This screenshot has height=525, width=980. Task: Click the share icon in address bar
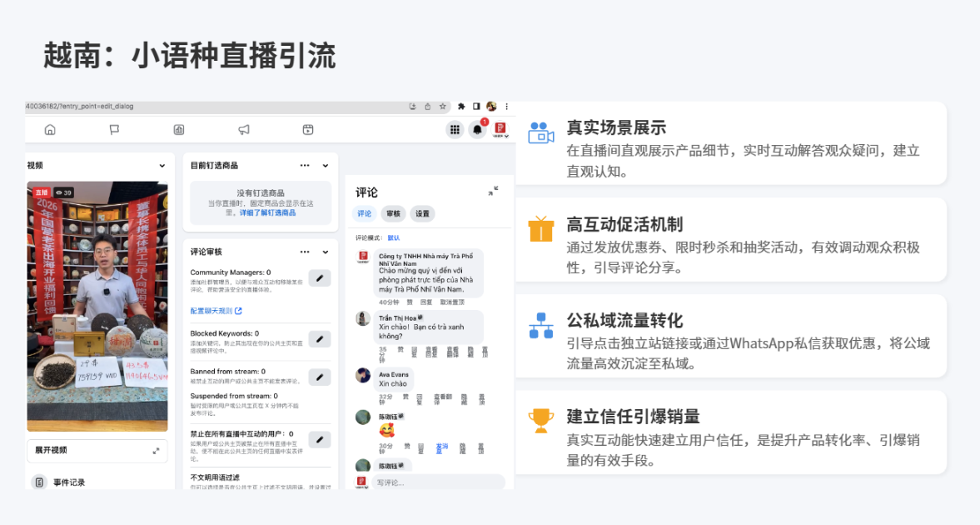427,107
